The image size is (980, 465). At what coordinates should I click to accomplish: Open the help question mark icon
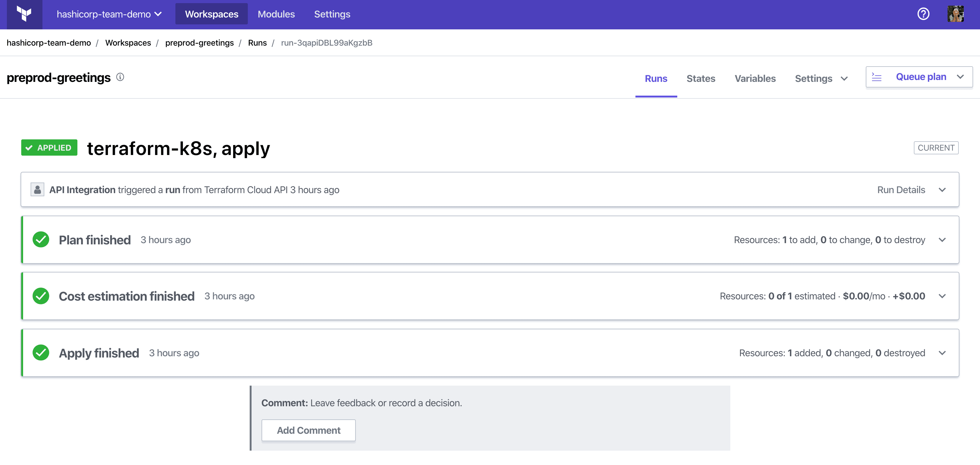(923, 14)
